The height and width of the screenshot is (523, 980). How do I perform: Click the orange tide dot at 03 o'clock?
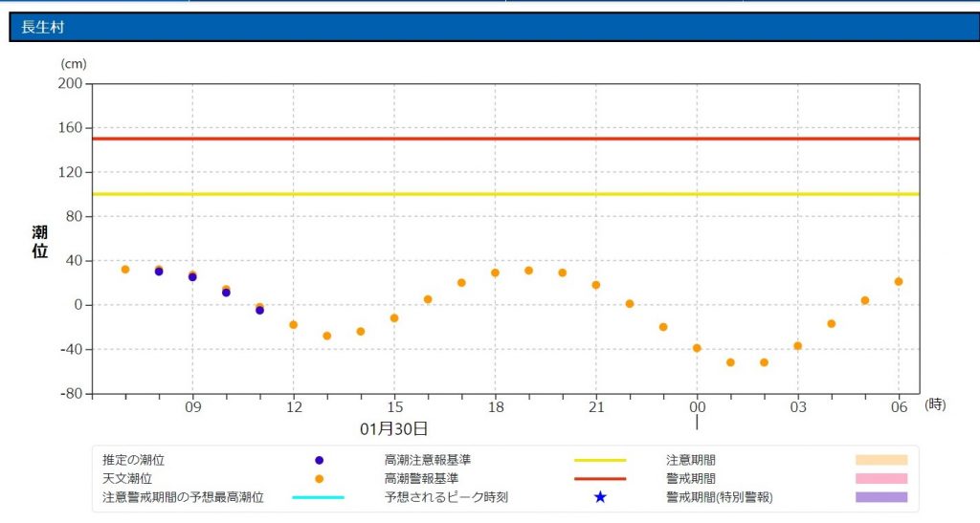(797, 346)
